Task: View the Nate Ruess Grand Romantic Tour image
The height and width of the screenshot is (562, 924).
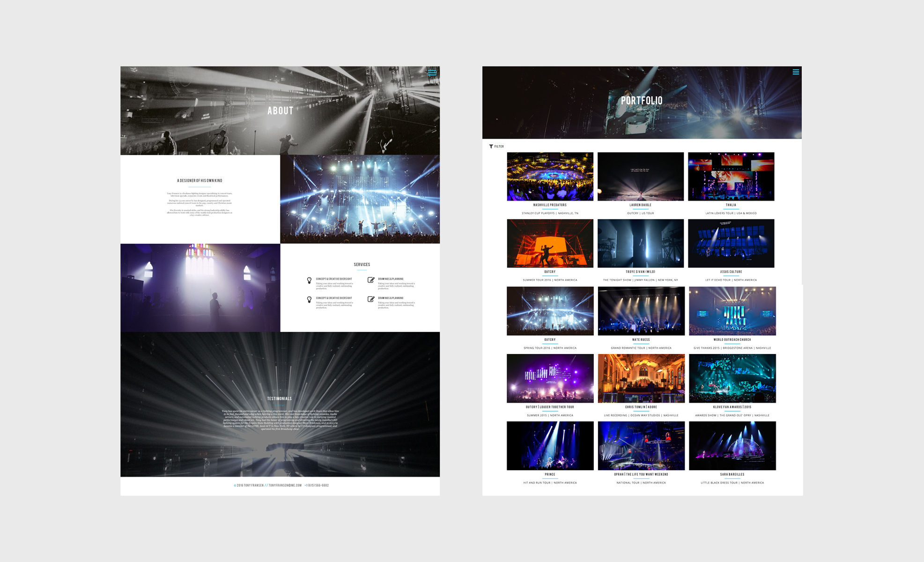Action: 641,311
